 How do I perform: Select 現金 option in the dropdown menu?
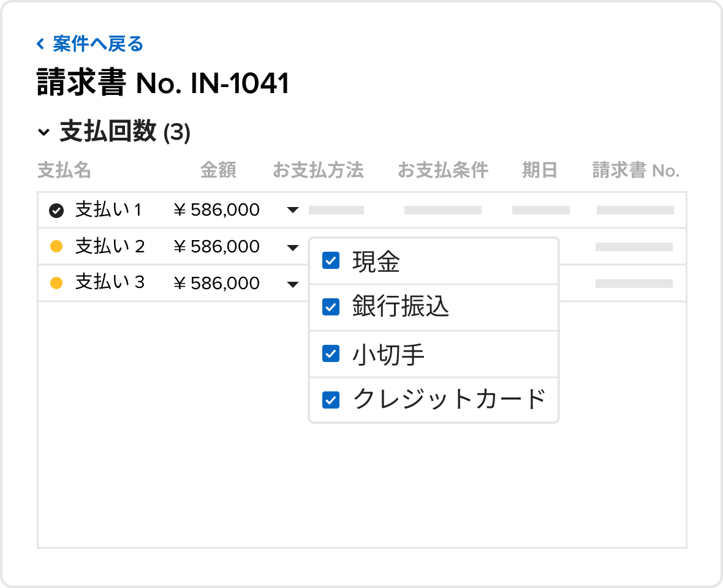(433, 262)
